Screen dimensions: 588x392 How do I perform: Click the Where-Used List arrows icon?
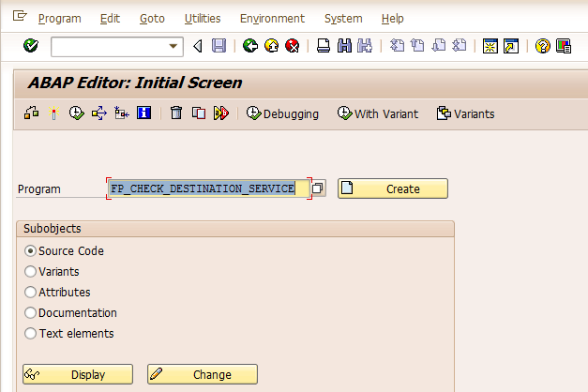(x=99, y=113)
